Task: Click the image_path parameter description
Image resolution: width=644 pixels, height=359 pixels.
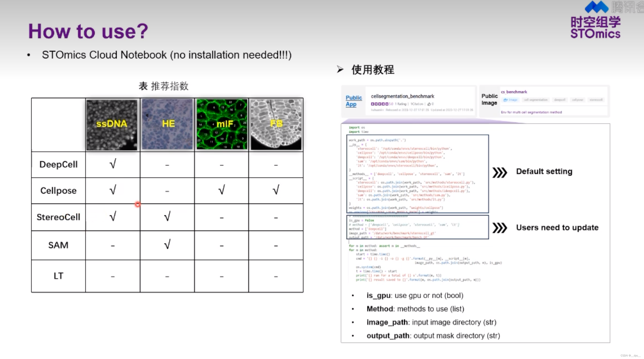Action: pyautogui.click(x=431, y=322)
